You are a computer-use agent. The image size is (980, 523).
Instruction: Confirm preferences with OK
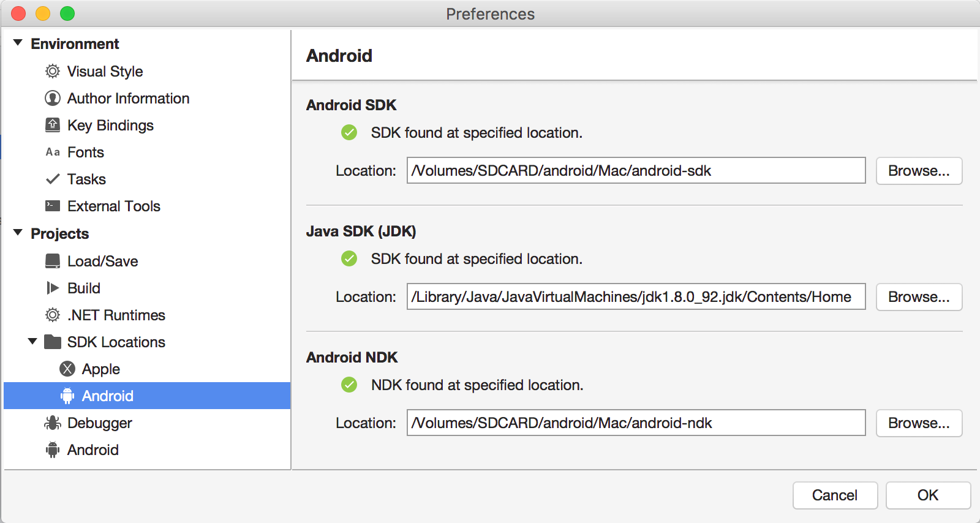coord(927,495)
